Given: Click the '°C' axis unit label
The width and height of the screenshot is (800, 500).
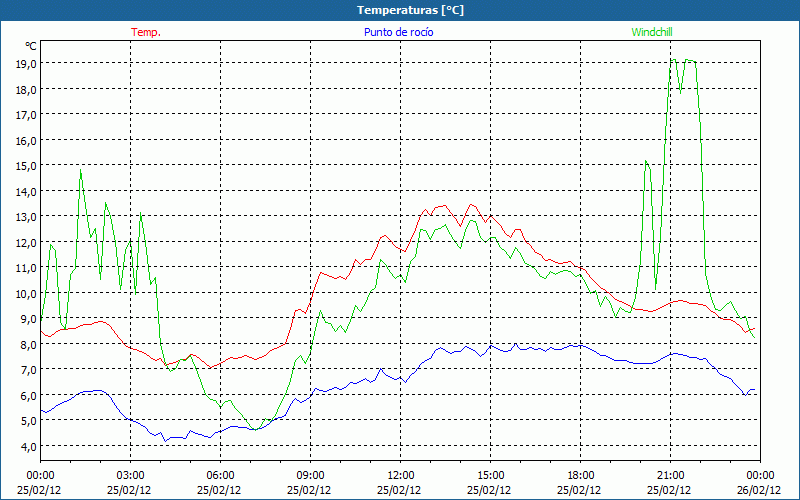Looking at the screenshot, I should [31, 46].
